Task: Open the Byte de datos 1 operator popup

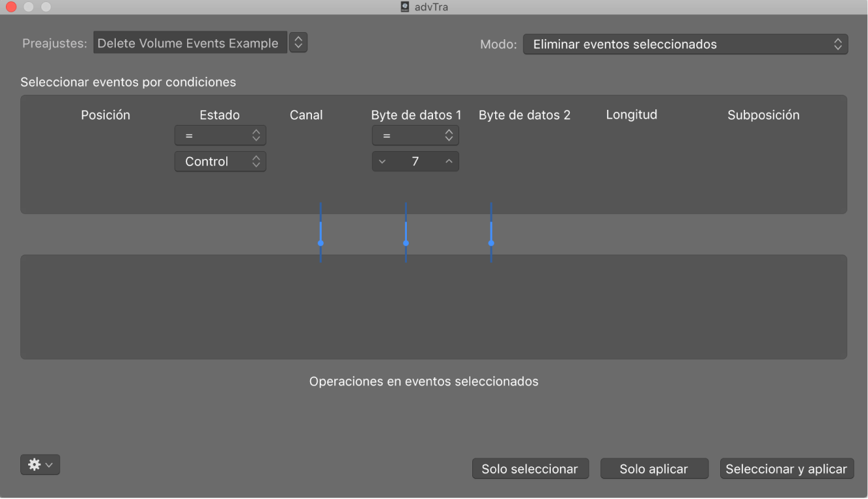Action: 415,135
